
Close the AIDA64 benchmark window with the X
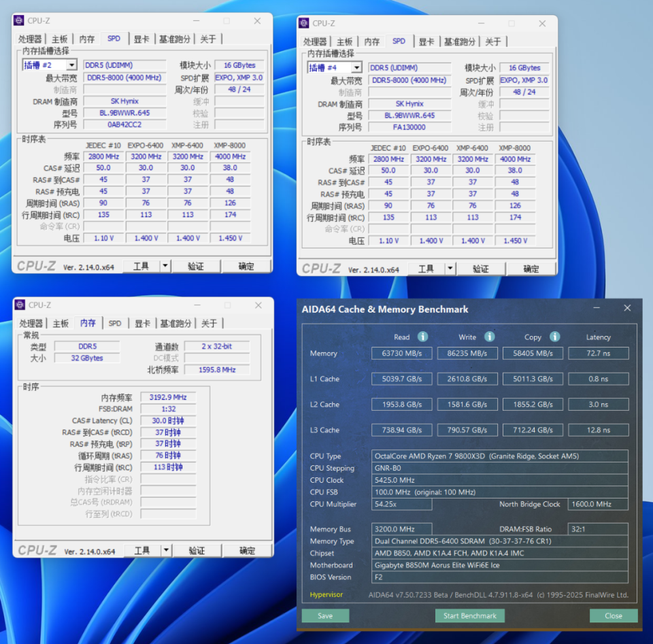point(627,308)
